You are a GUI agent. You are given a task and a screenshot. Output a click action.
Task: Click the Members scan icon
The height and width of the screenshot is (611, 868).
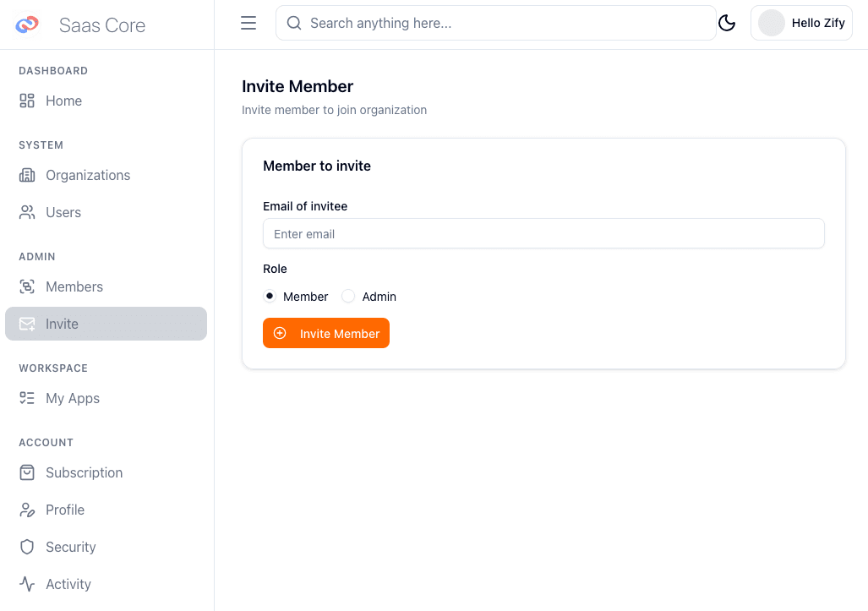pos(27,286)
